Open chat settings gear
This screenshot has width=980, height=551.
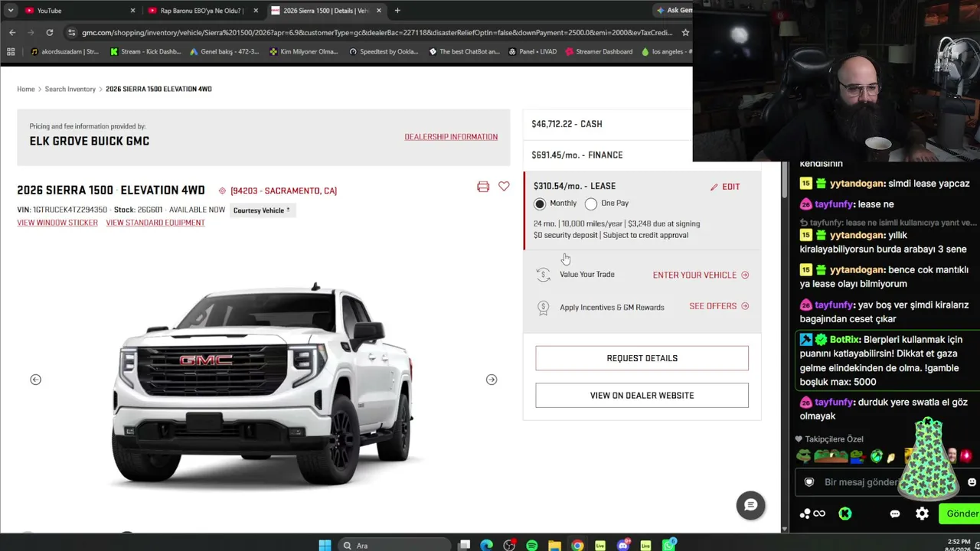[x=922, y=514]
